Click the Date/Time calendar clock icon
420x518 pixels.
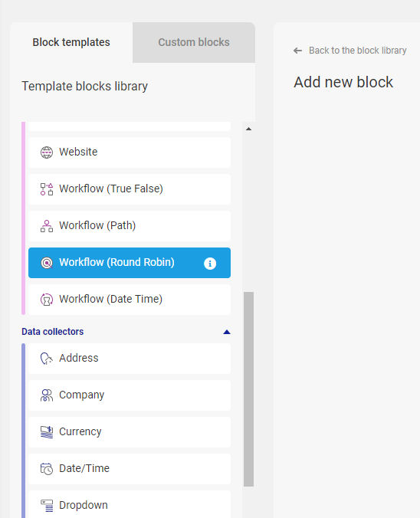47,469
